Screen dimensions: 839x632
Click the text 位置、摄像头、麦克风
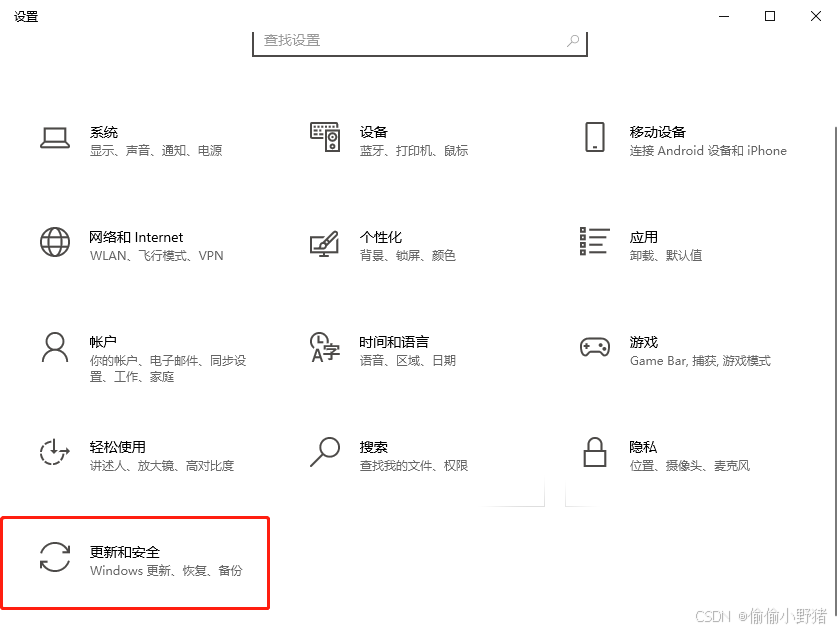click(690, 466)
